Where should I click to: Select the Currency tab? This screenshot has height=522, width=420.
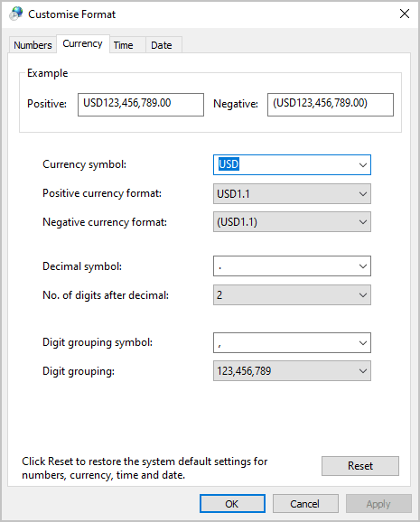(82, 43)
